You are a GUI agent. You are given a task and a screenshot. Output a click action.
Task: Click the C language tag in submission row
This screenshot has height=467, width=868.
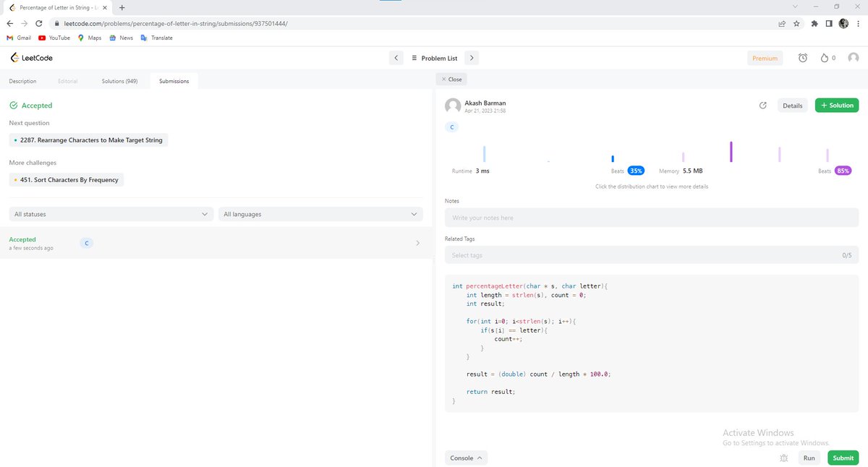(86, 243)
